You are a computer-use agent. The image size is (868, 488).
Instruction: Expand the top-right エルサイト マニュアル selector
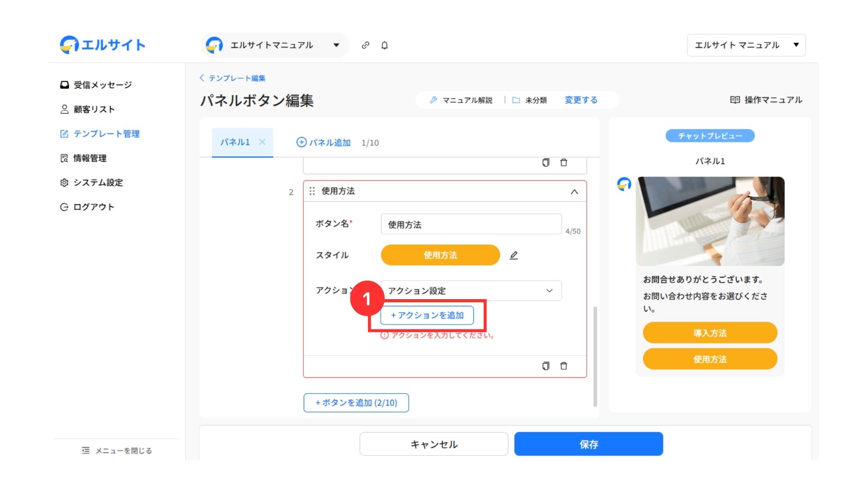pos(746,45)
